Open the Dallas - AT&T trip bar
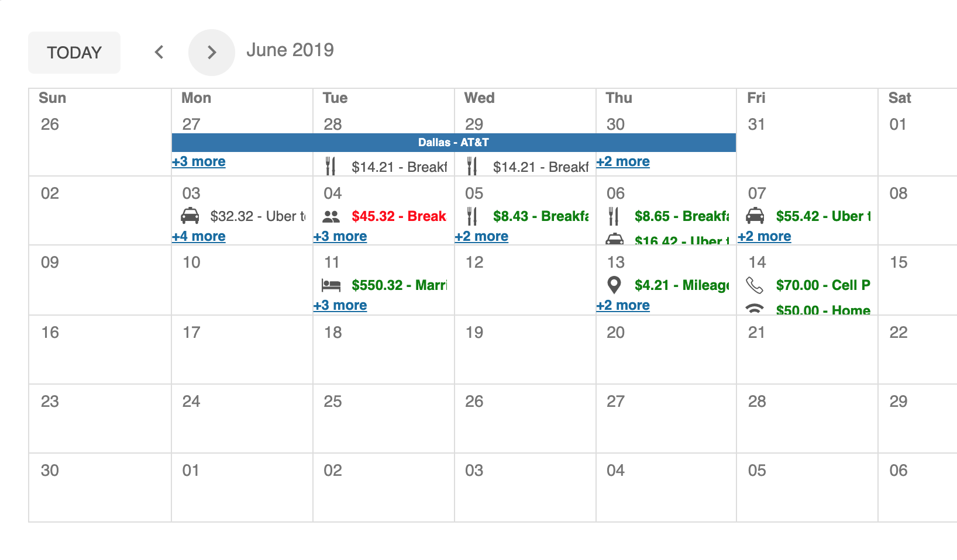The width and height of the screenshot is (957, 560). (x=453, y=143)
